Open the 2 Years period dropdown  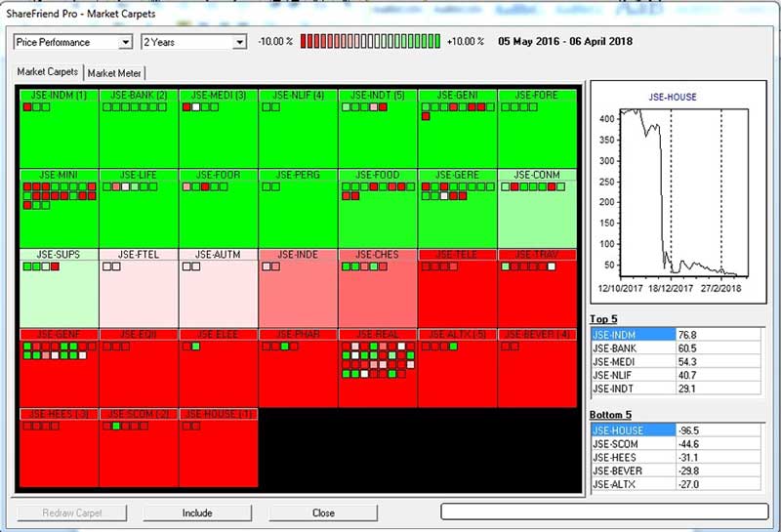pyautogui.click(x=193, y=42)
